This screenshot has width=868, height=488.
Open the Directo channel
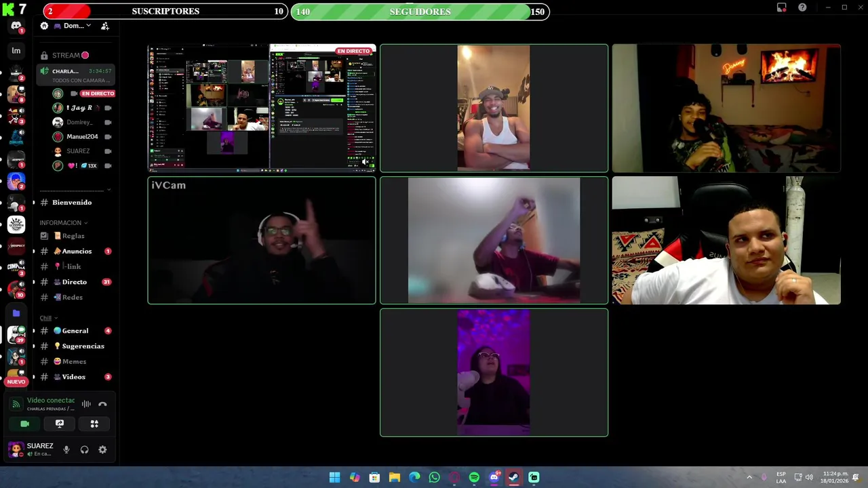coord(75,281)
